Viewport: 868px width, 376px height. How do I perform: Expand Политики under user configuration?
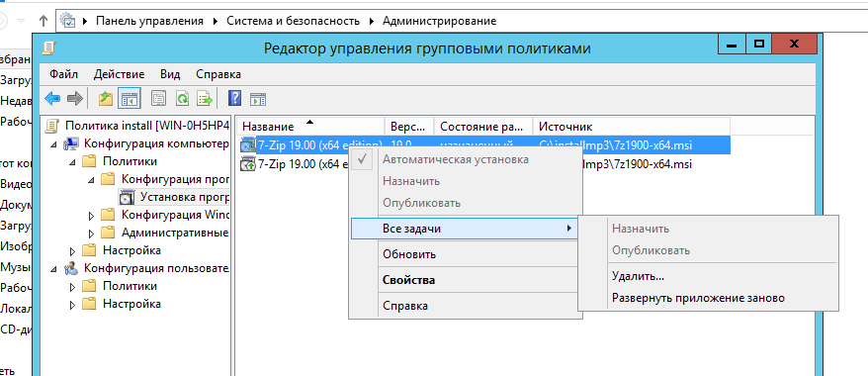(x=72, y=287)
